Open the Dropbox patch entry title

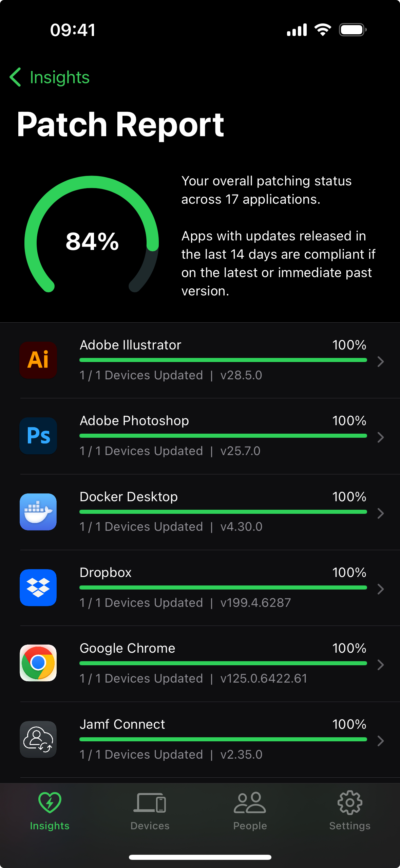pyautogui.click(x=106, y=573)
